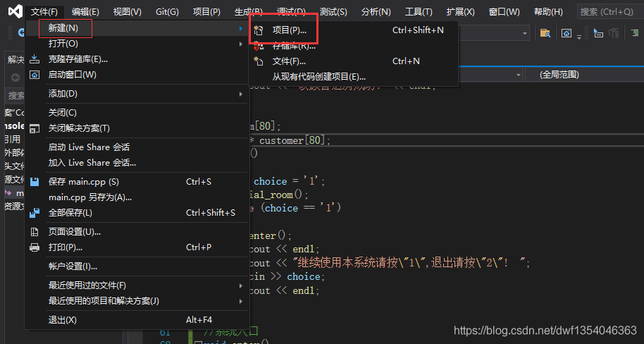
Task: Click the find-in-files folder toolbar icon
Action: 545,32
